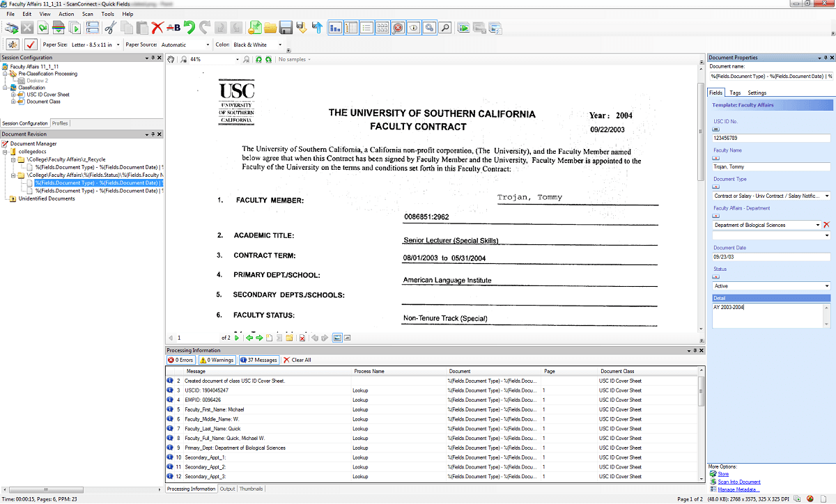Click the Clear All button
The width and height of the screenshot is (836, 504).
click(297, 360)
